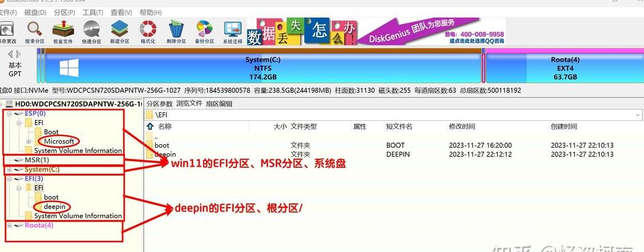The image size is (644, 252).
Task: Sort file list by 创建时间 column
Action: [x=564, y=127]
